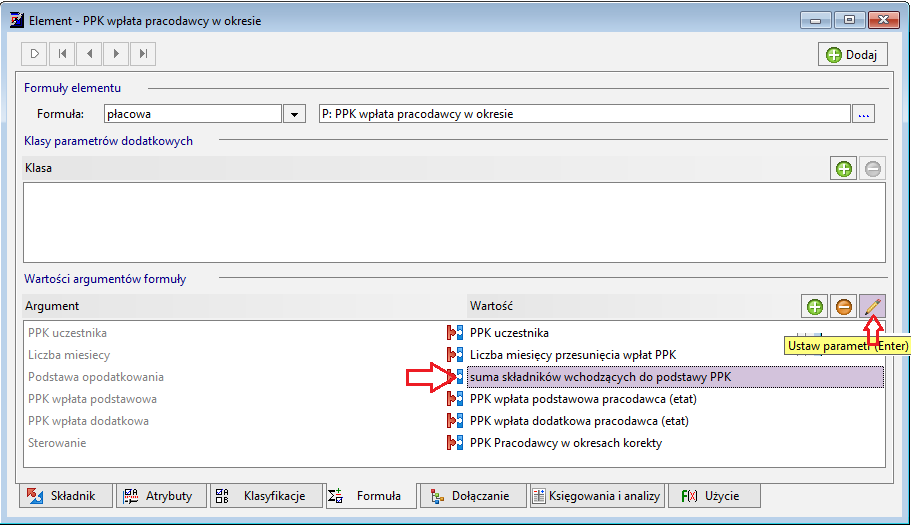Viewport: 911px width, 528px height.
Task: Select argument 'PPK wpłata dodatkowa'
Action: [88, 421]
